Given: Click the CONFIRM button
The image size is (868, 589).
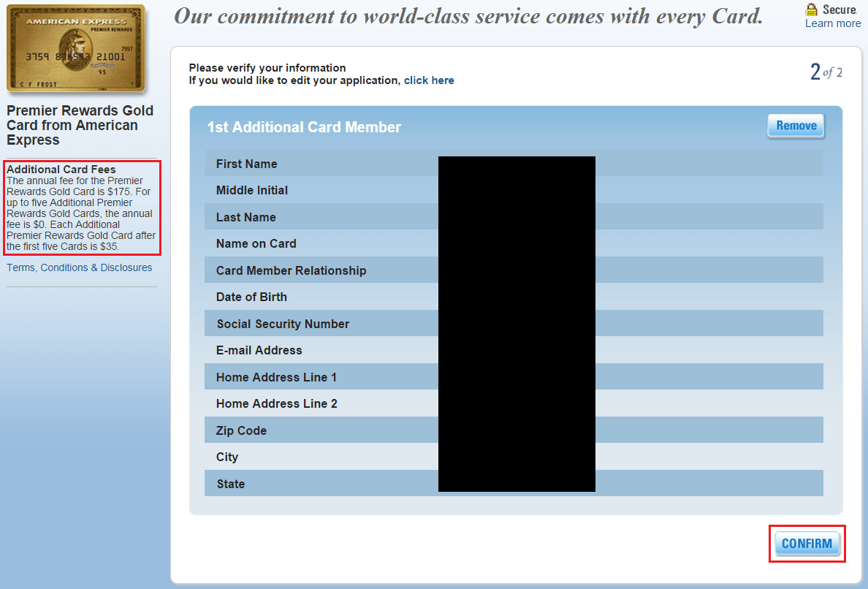Looking at the screenshot, I should click(x=807, y=544).
